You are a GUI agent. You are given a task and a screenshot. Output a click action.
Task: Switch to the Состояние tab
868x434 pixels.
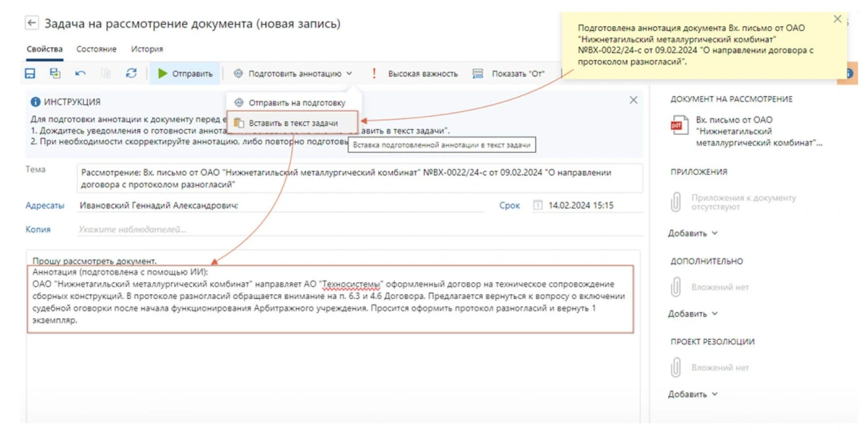[x=96, y=49]
